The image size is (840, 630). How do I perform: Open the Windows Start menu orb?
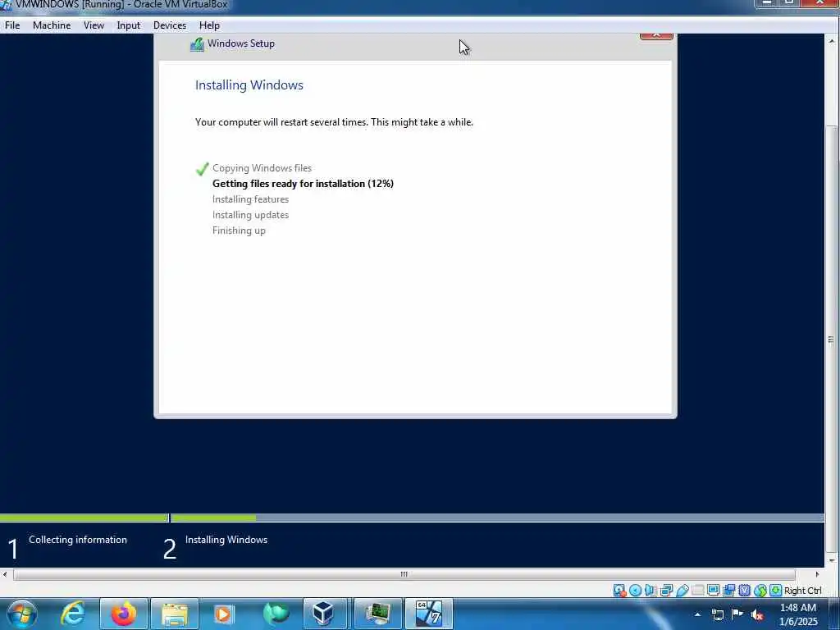click(22, 614)
